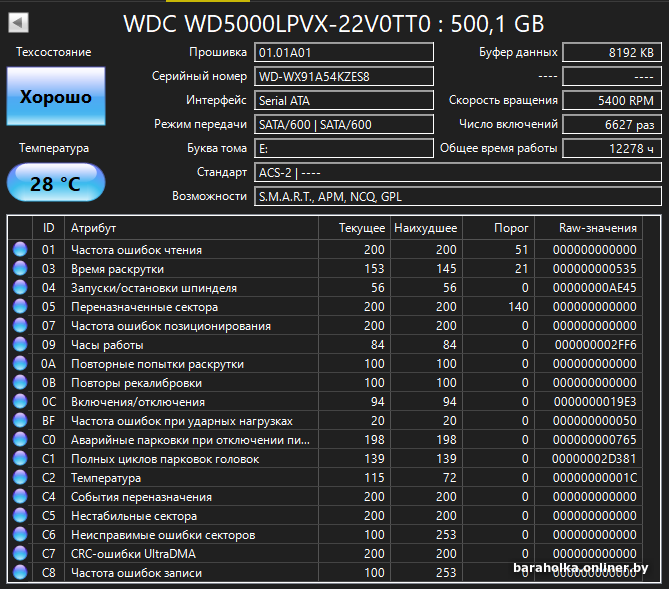Select the Полных циклов парковок головок attribute
The width and height of the screenshot is (669, 589).
(x=165, y=459)
